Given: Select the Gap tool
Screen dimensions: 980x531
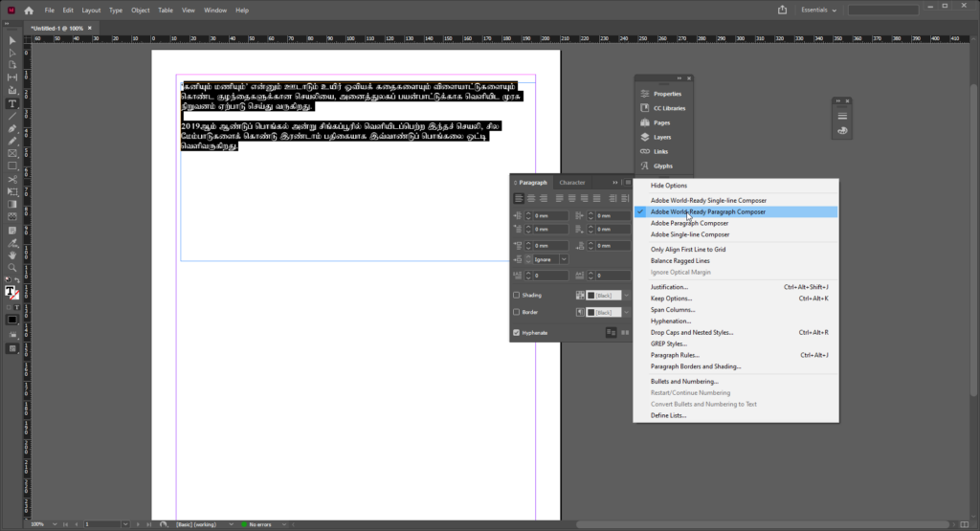Looking at the screenshot, I should coord(11,77).
